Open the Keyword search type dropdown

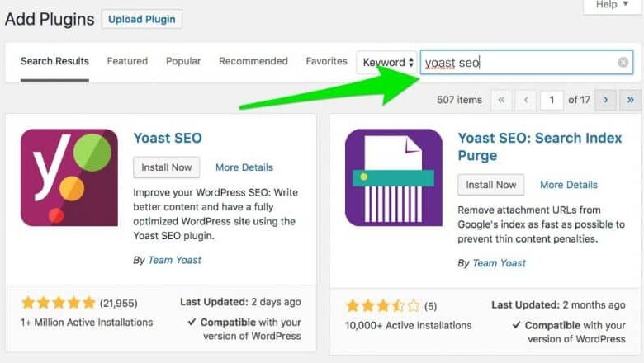[x=387, y=62]
